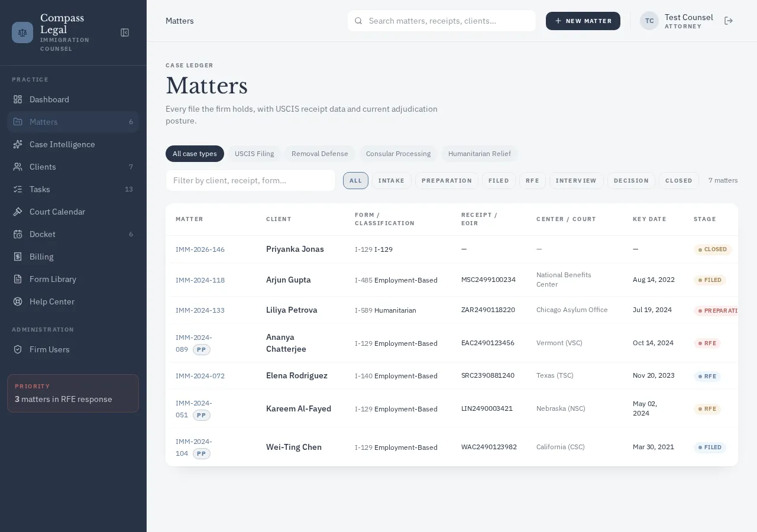Click the Tasks checklist icon
757x532 pixels.
[x=18, y=189]
